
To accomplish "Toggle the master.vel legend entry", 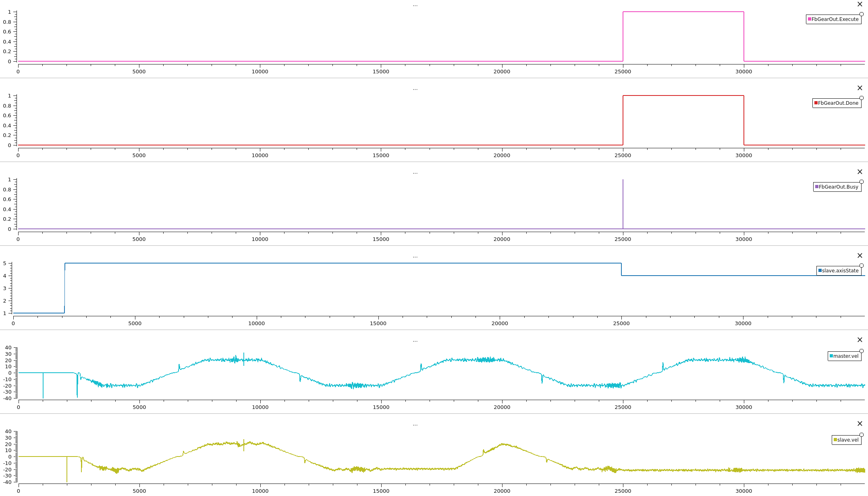I will point(845,356).
